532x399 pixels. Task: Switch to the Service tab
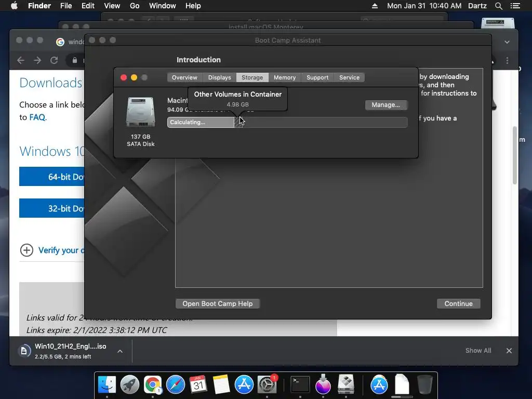coord(350,77)
